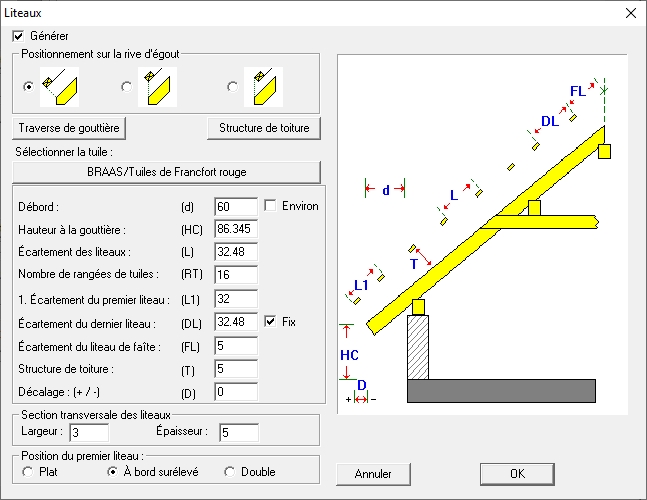
Task: Click the Écartement des liteaux (L) field
Action: (236, 252)
